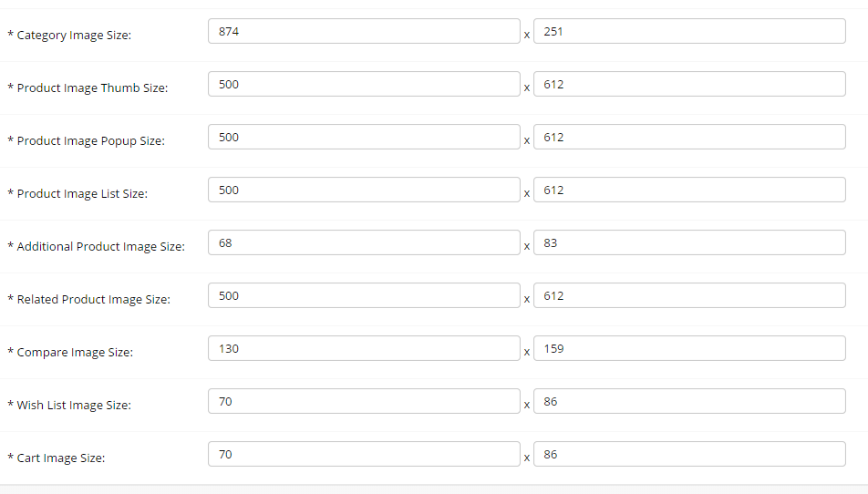Image resolution: width=868 pixels, height=494 pixels.
Task: Click the Category Image Size height field
Action: point(689,32)
